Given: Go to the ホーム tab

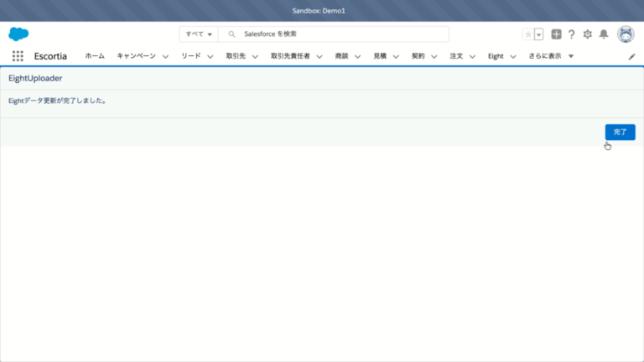Looking at the screenshot, I should 95,56.
